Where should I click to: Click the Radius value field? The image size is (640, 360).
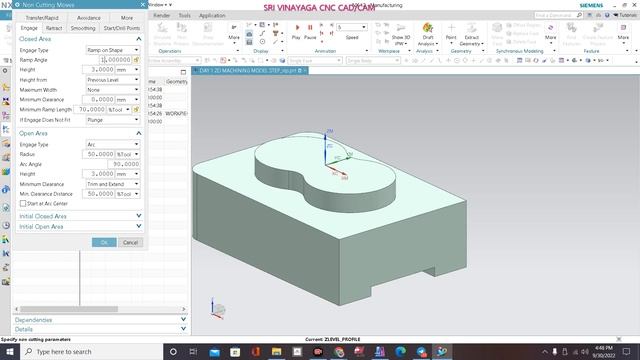[99, 154]
